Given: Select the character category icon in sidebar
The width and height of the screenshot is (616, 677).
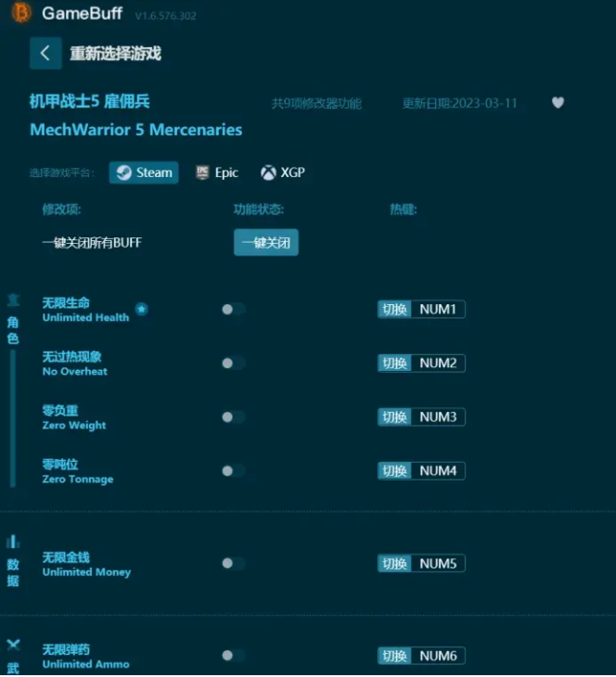Looking at the screenshot, I should pyautogui.click(x=13, y=300).
